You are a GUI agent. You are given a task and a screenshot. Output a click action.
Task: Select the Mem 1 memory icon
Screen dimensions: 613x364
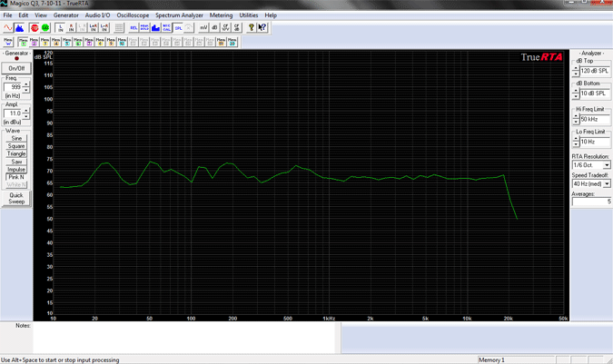[23, 42]
